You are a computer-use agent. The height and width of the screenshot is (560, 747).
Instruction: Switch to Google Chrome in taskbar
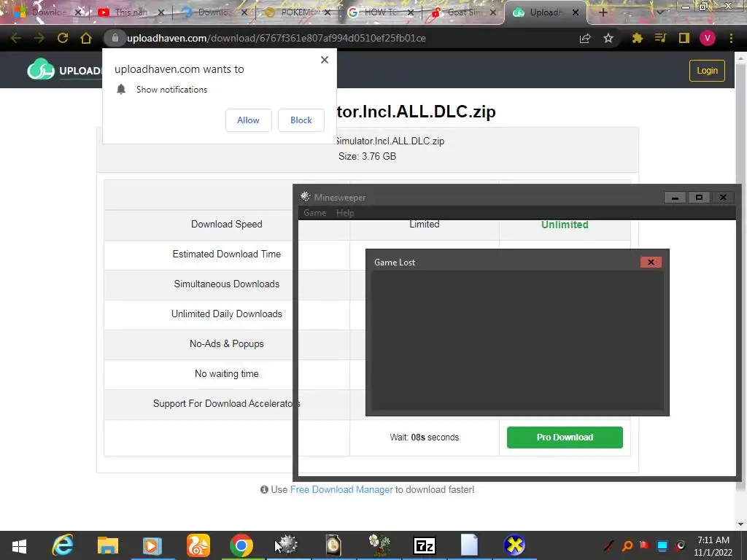(x=241, y=545)
